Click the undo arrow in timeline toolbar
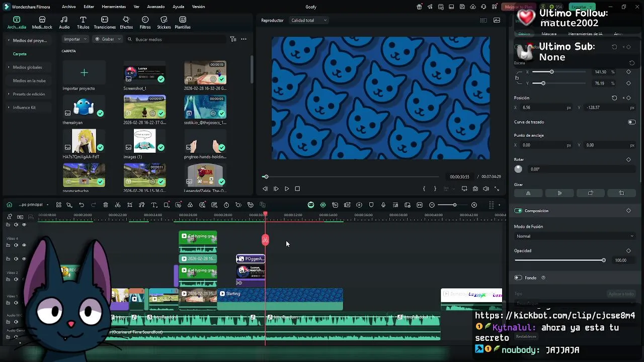Screen dimensions: 644x362 pyautogui.click(x=82, y=205)
